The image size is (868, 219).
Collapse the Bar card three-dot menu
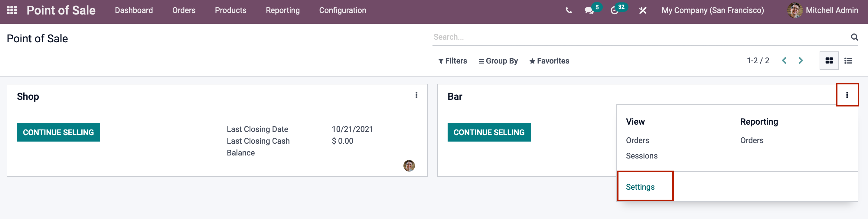coord(847,95)
